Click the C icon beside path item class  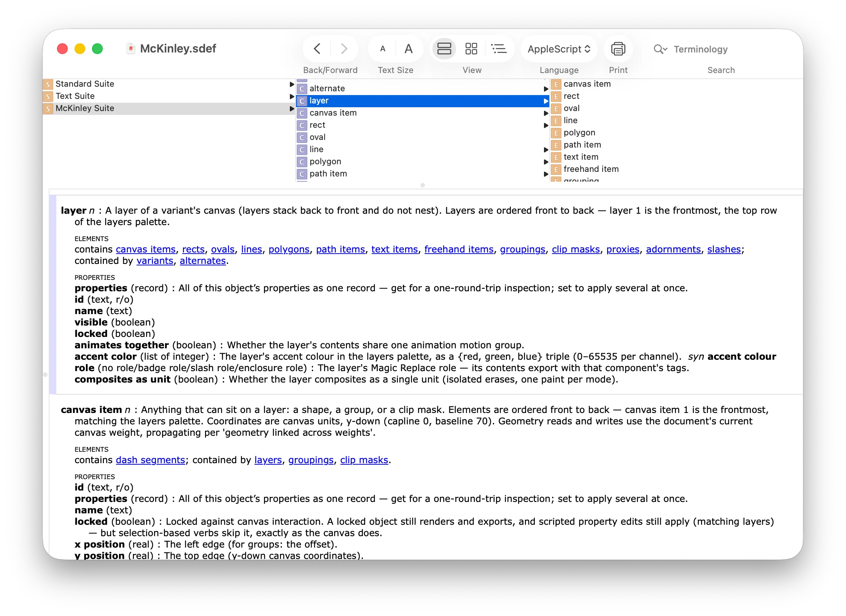click(x=302, y=174)
